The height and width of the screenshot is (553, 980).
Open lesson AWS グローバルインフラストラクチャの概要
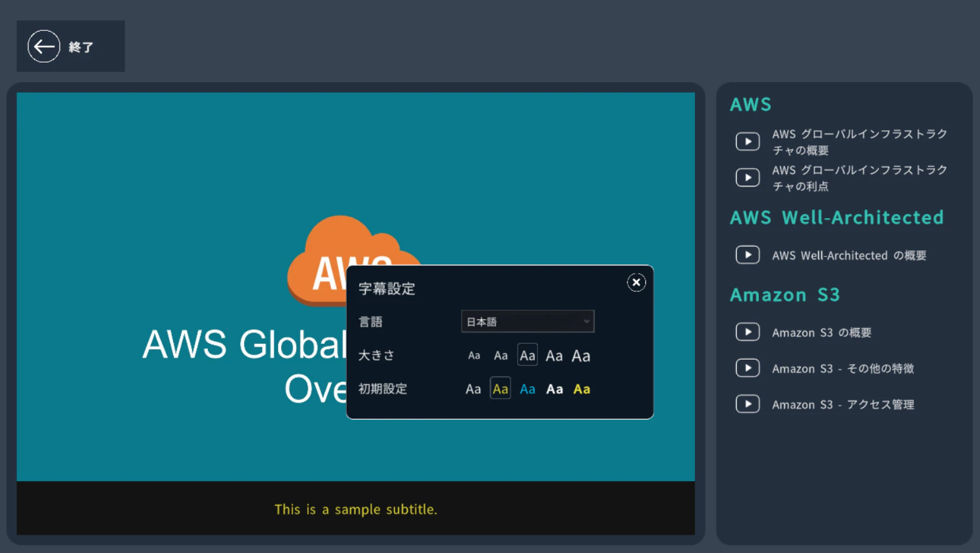[x=859, y=142]
